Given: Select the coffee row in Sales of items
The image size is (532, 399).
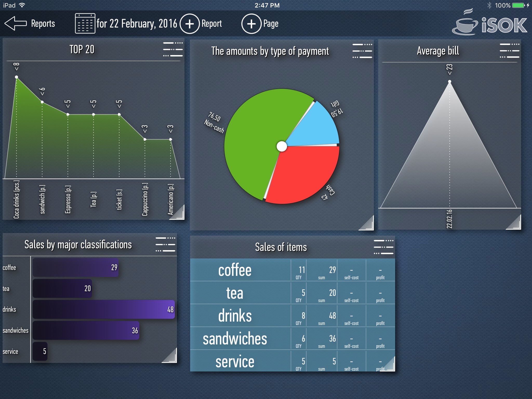Looking at the screenshot, I should (292, 270).
